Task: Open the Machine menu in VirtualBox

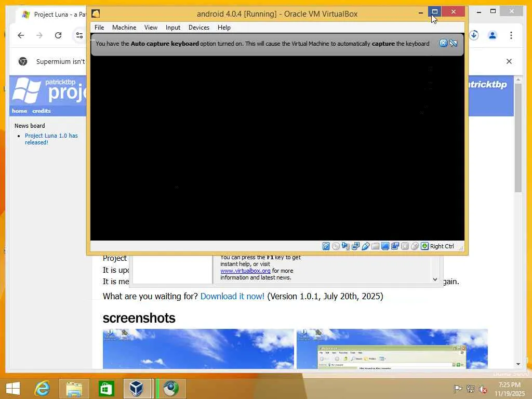Action: coord(124,28)
